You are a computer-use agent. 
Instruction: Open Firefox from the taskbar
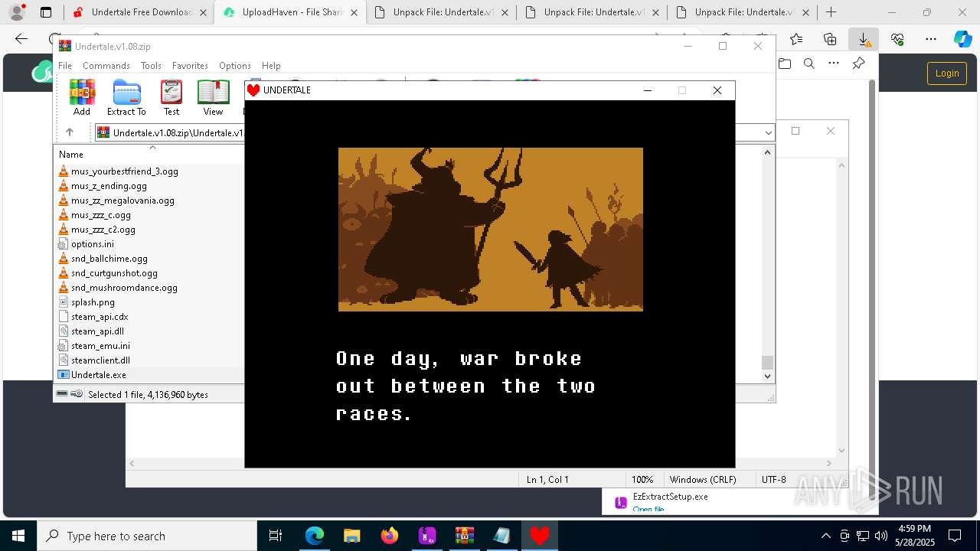click(390, 536)
